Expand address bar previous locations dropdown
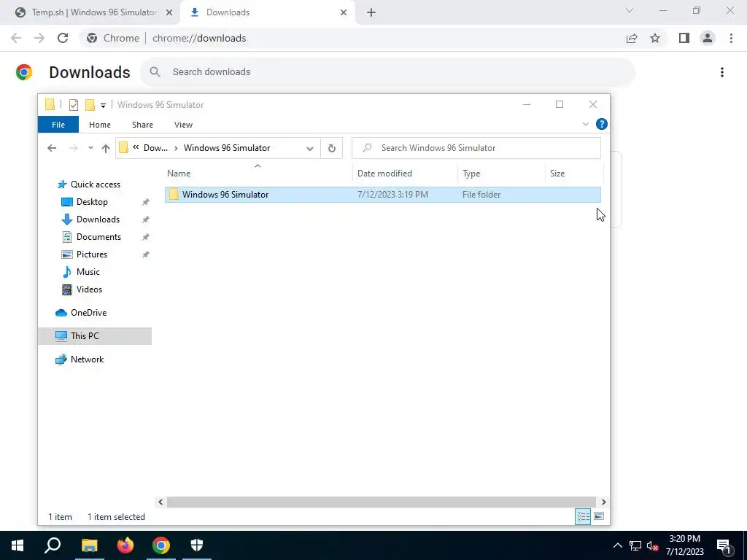Screen dimensions: 747x560 pos(309,148)
